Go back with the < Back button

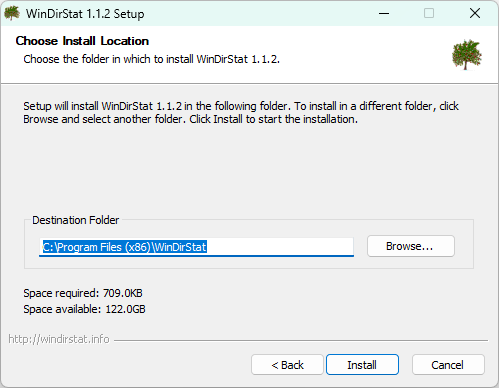click(287, 365)
